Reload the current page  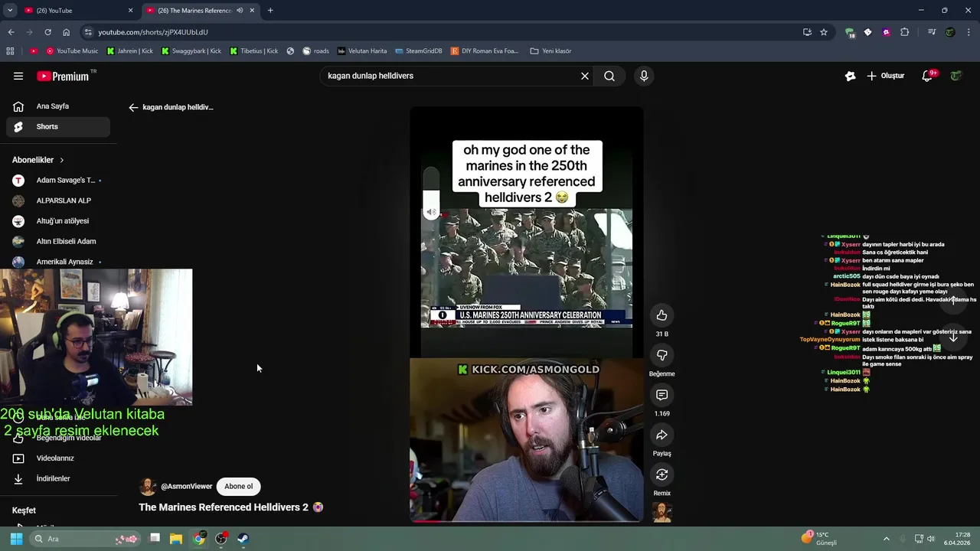click(47, 32)
